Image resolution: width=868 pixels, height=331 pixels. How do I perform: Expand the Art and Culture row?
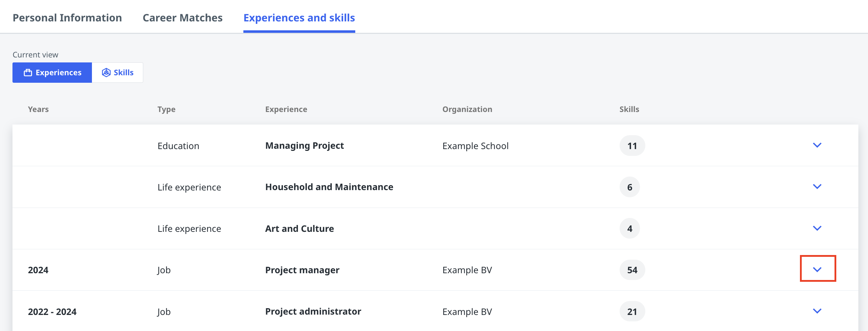click(x=817, y=228)
